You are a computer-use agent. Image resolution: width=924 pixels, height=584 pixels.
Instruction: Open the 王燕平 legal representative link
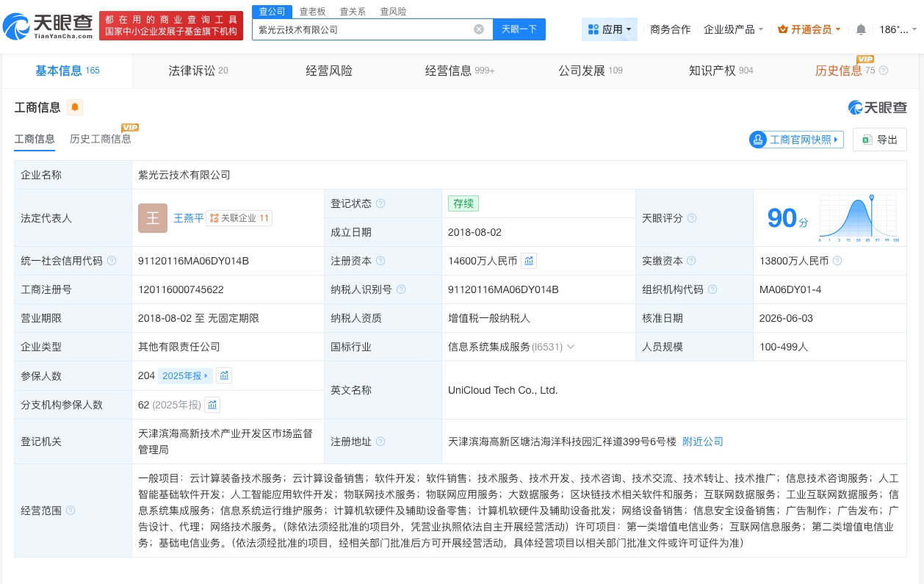click(x=189, y=218)
